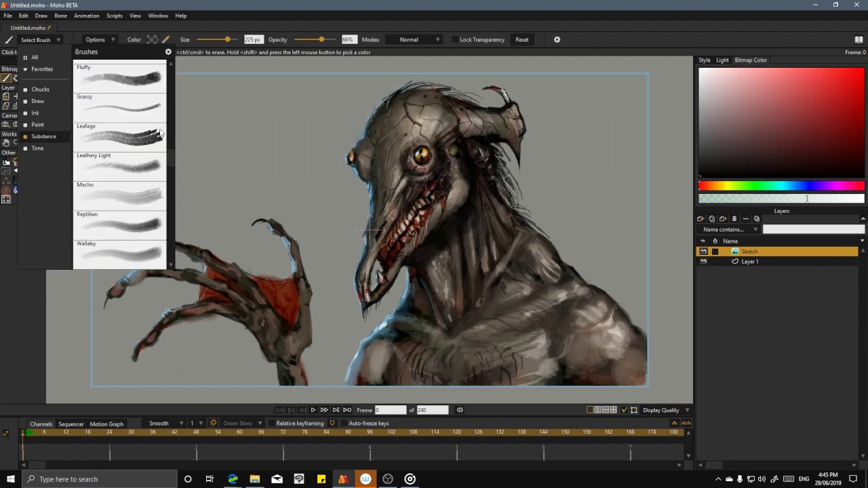Switch to the Motion Graph tab
This screenshot has width=868, height=488.
pyautogui.click(x=106, y=424)
